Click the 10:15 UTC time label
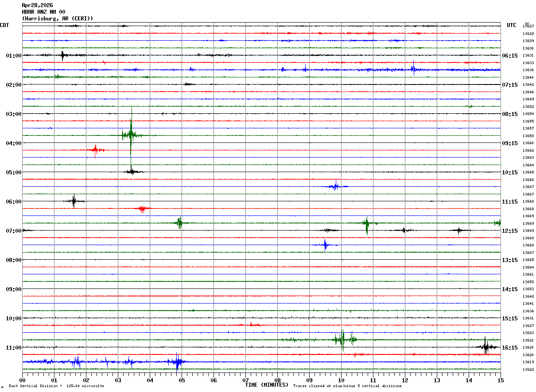This screenshot has width=536, height=392. coord(510,173)
